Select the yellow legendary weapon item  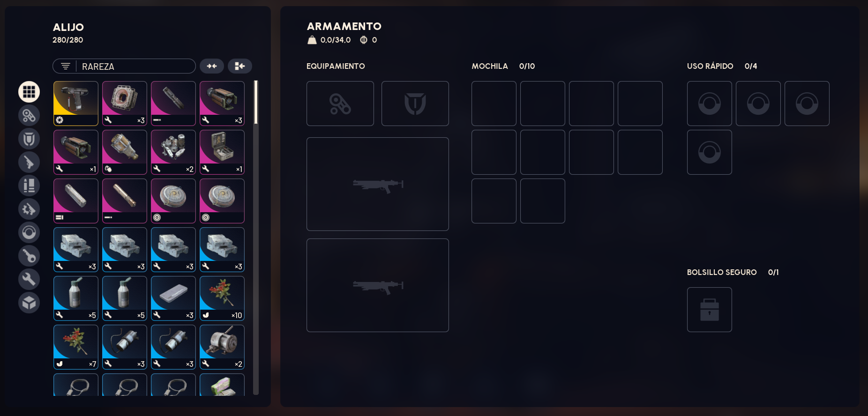click(x=76, y=104)
